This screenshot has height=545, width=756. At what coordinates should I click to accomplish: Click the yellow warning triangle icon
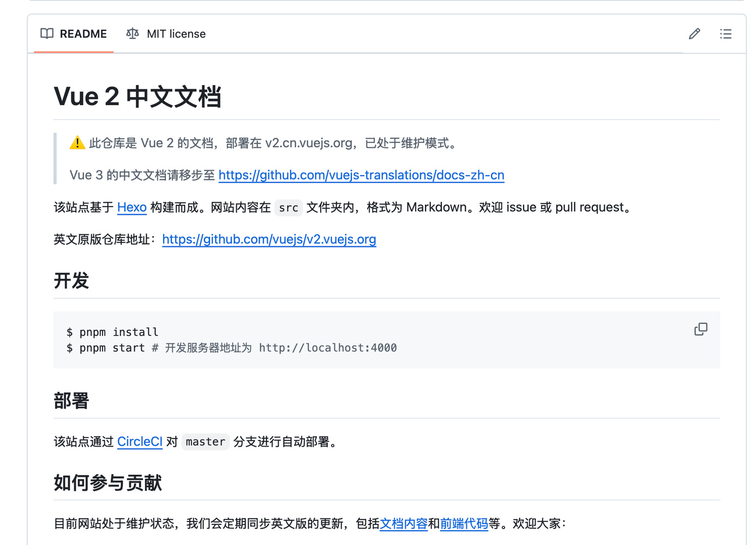pos(77,143)
